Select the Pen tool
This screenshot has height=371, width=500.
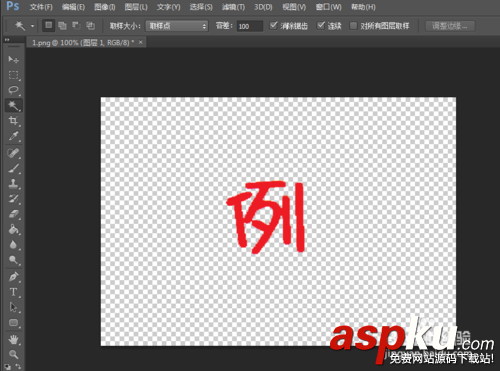(x=13, y=277)
